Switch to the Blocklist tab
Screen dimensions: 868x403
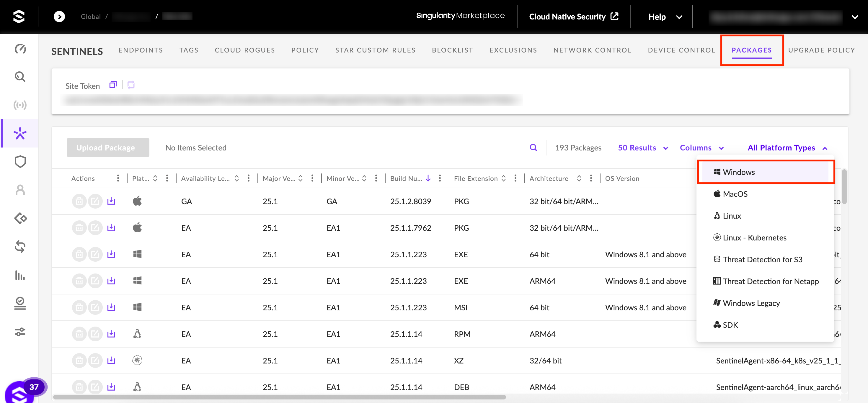(453, 50)
